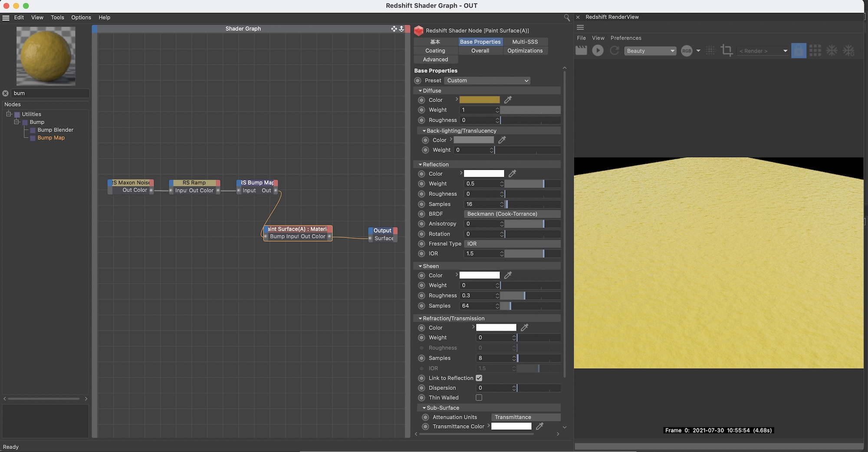Click the RGB channel display icon
The height and width of the screenshot is (452, 868).
[x=687, y=51]
